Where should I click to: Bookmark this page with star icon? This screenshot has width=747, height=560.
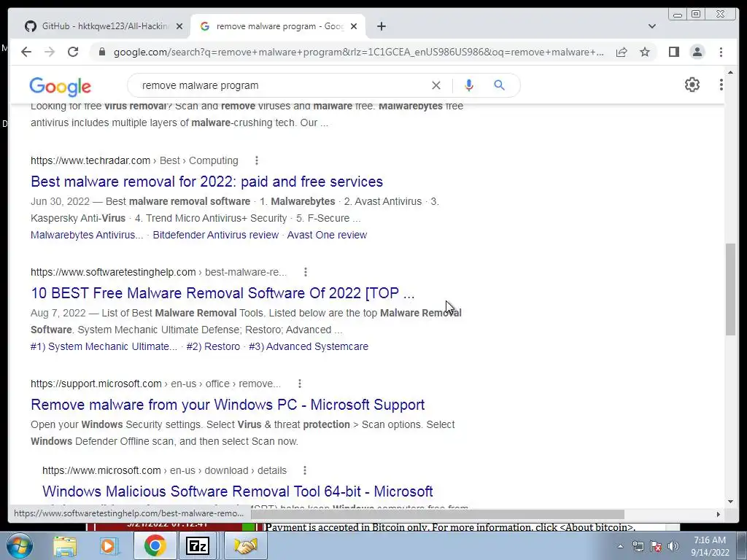click(x=645, y=52)
